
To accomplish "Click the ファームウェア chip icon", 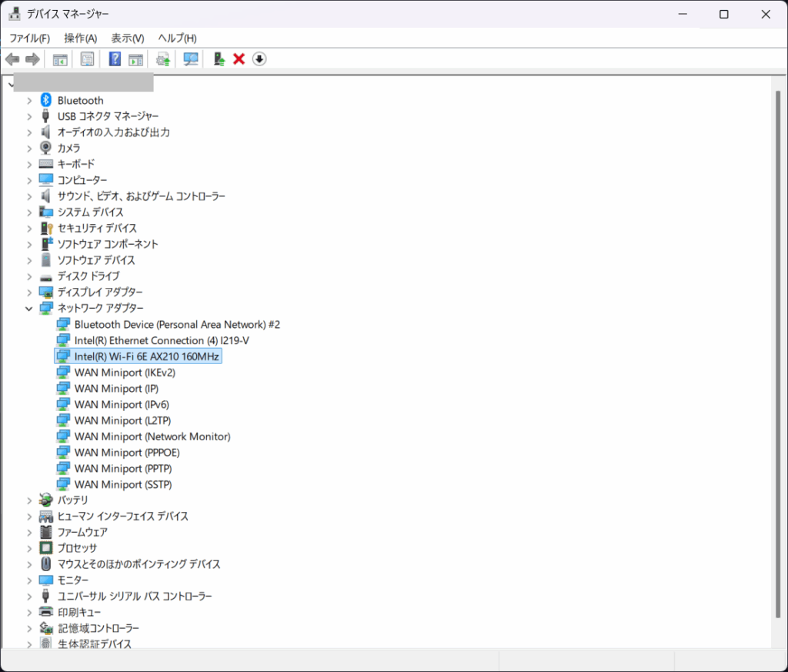I will [x=45, y=532].
